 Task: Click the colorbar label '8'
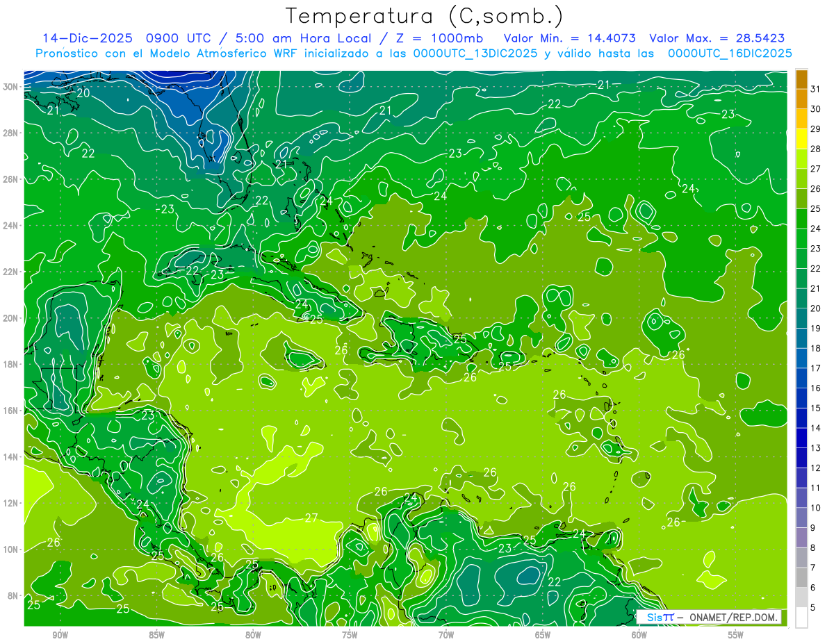pos(813,548)
